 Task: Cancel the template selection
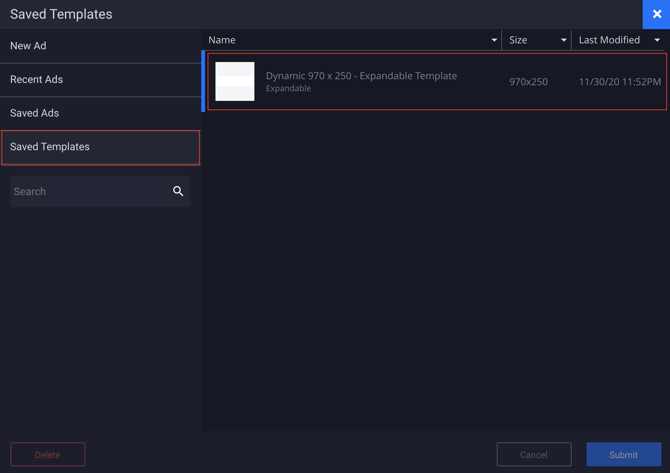[534, 454]
